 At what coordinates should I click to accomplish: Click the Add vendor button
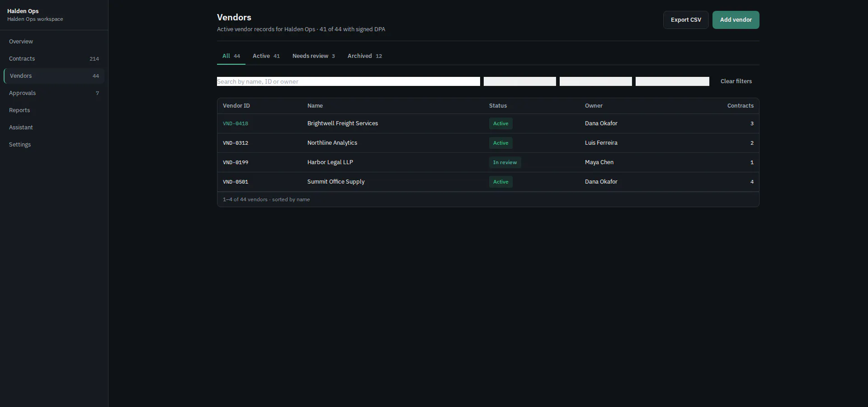[736, 20]
